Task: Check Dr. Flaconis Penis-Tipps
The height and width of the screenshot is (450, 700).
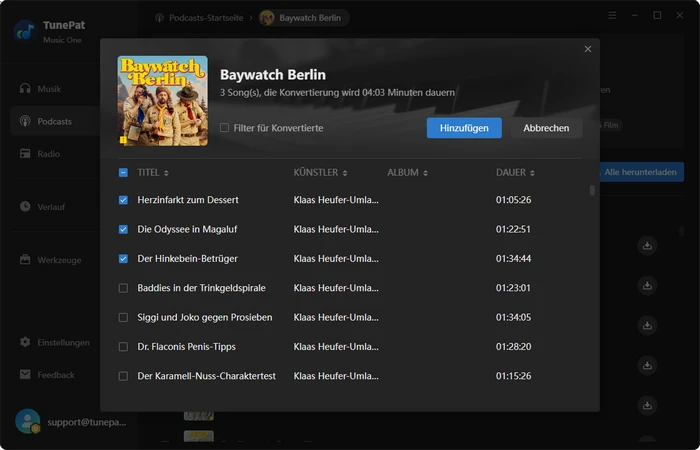Action: pyautogui.click(x=123, y=346)
